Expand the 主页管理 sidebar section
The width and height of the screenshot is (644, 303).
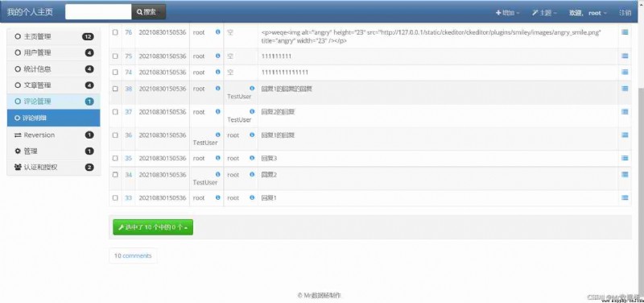[54, 36]
